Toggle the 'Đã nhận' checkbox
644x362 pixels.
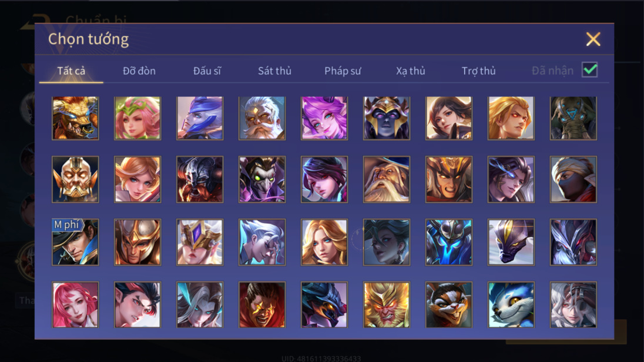pyautogui.click(x=590, y=70)
